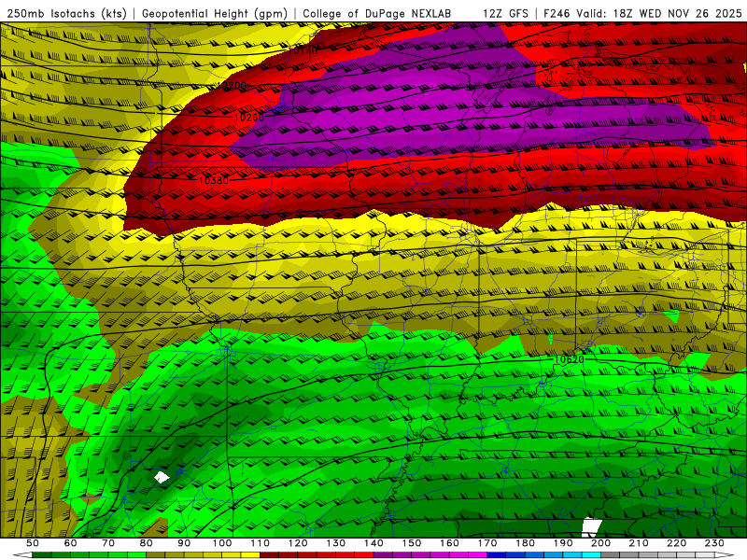Click the 10140 height contour label

[x=303, y=50]
